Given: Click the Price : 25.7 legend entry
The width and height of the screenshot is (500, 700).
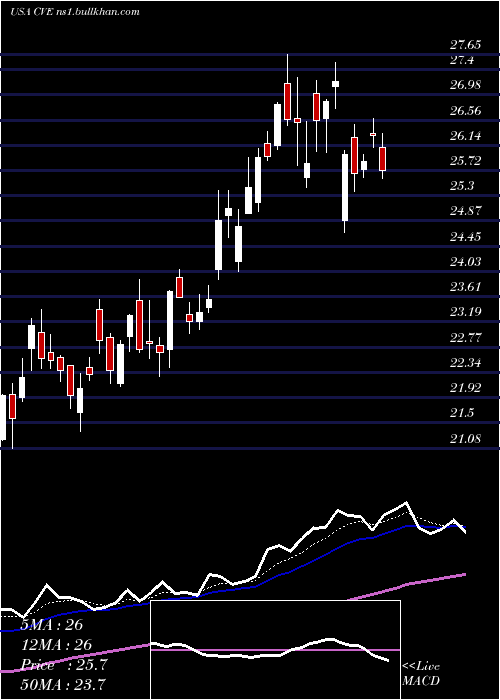Looking at the screenshot, I should (64, 665).
